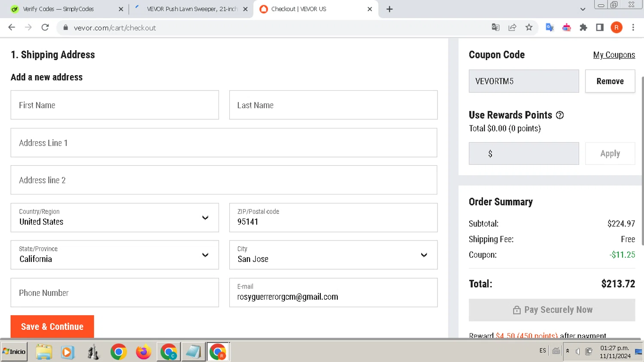
Task: Open the media player taskbar icon
Action: (67, 352)
